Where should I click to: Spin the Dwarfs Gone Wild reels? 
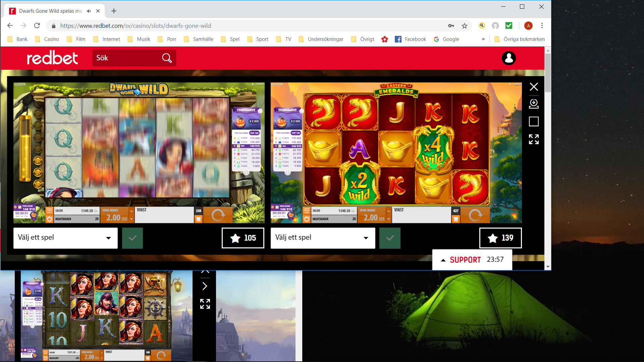click(218, 215)
